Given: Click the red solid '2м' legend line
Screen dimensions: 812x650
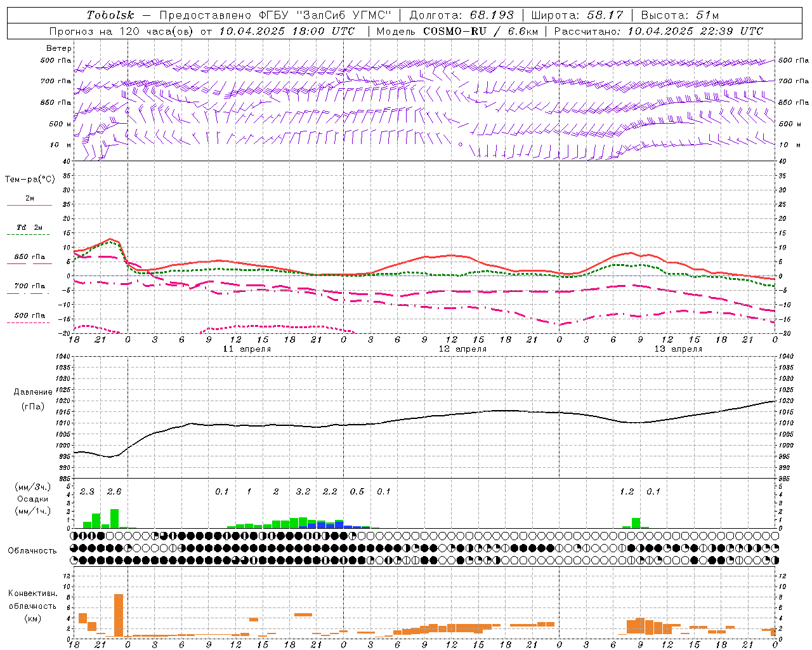Looking at the screenshot, I should pos(29,205).
